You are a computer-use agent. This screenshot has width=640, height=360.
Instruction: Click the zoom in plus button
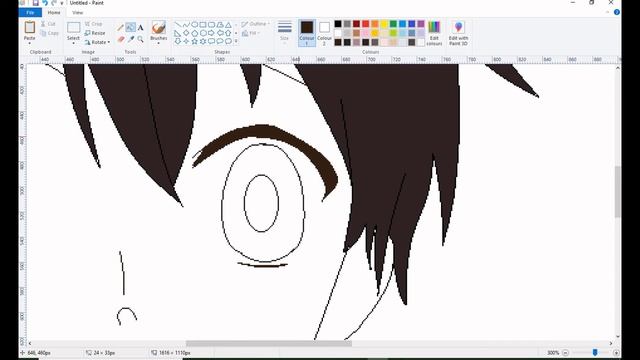point(616,353)
